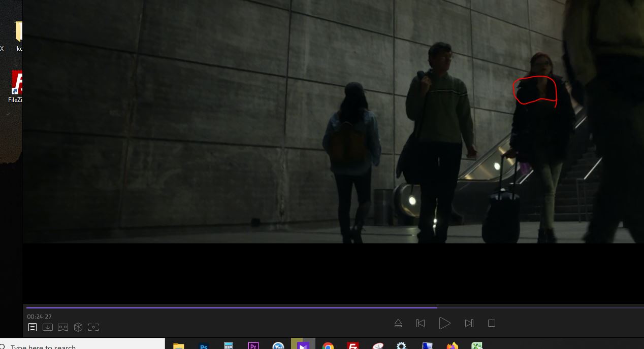Click the download-to-tray icon in player

click(48, 327)
